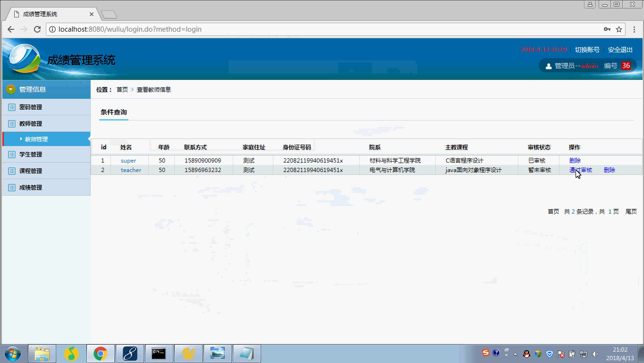Delete the super teacher row
The image size is (644, 363).
(x=575, y=161)
